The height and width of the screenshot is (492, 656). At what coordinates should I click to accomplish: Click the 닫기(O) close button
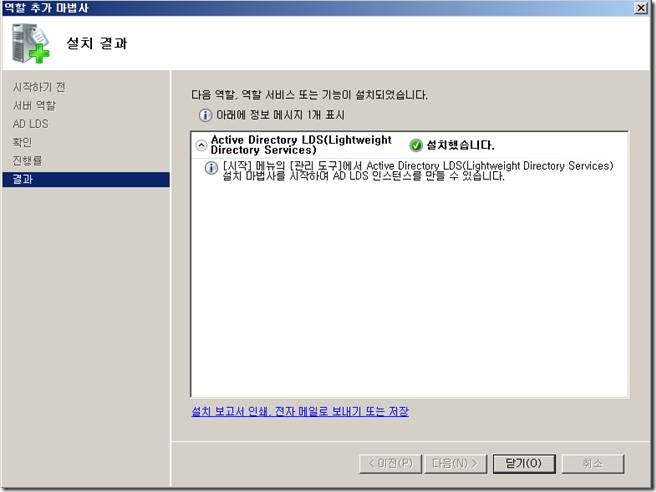pos(524,464)
